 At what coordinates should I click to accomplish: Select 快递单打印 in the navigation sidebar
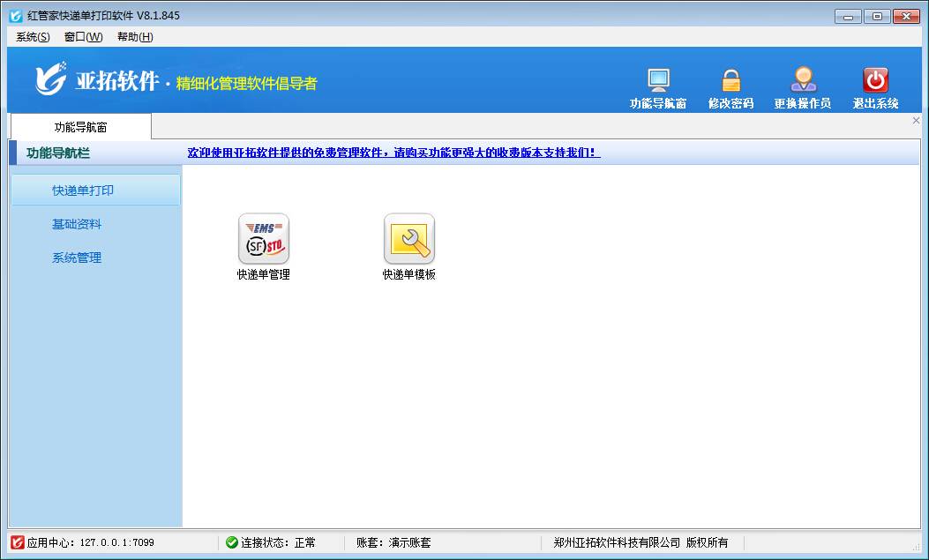[83, 190]
